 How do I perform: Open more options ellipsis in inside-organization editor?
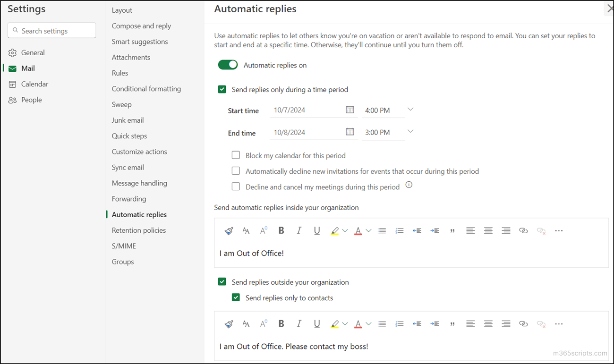click(559, 230)
